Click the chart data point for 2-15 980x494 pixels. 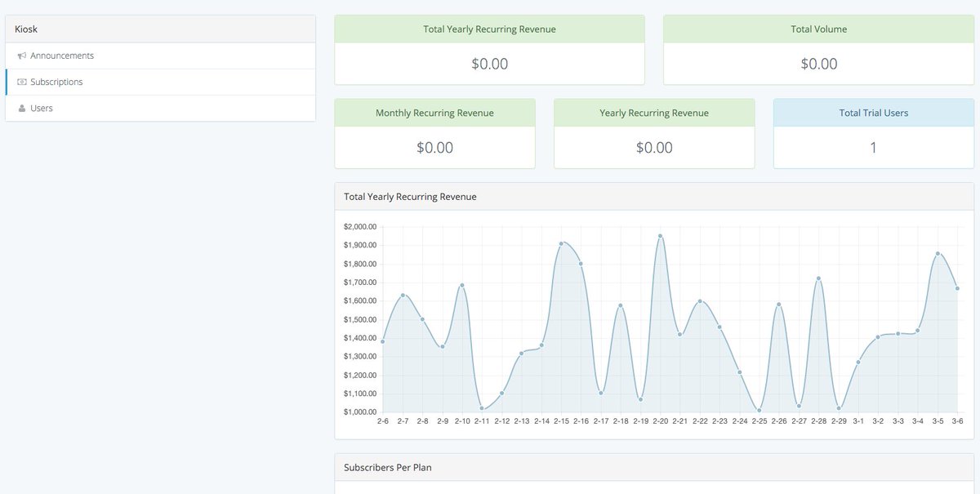561,243
